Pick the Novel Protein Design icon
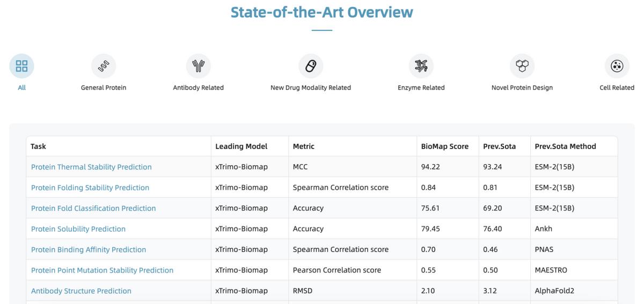Viewport: 644px width, 304px height. tap(522, 66)
